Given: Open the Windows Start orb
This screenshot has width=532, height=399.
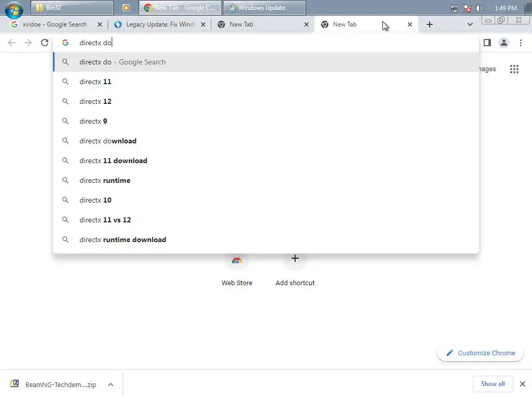Looking at the screenshot, I should click(x=14, y=9).
